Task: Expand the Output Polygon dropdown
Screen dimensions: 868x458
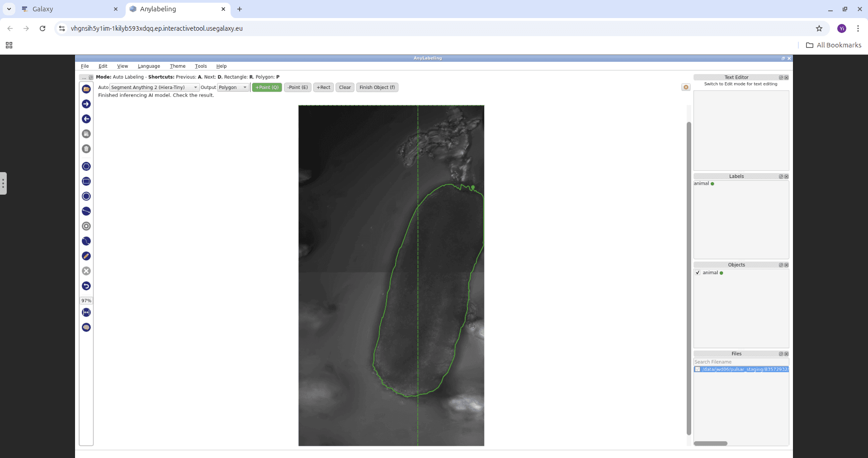Action: [x=233, y=88]
